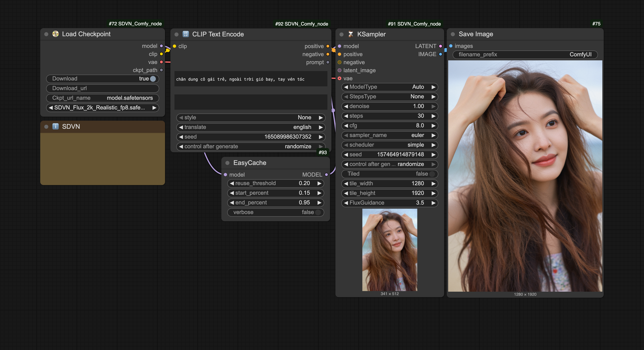This screenshot has width=644, height=350.
Task: Click the Save Image output preview
Action: pyautogui.click(x=525, y=176)
